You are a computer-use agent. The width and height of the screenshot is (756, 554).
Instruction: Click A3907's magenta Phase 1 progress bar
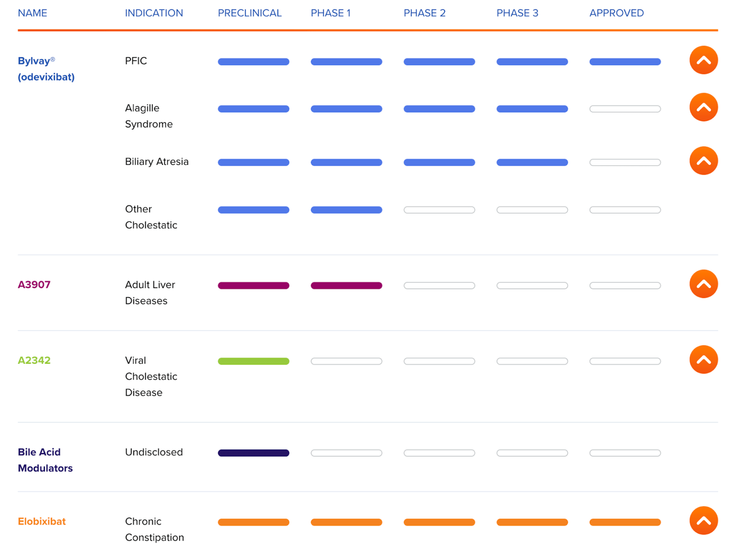tap(346, 285)
